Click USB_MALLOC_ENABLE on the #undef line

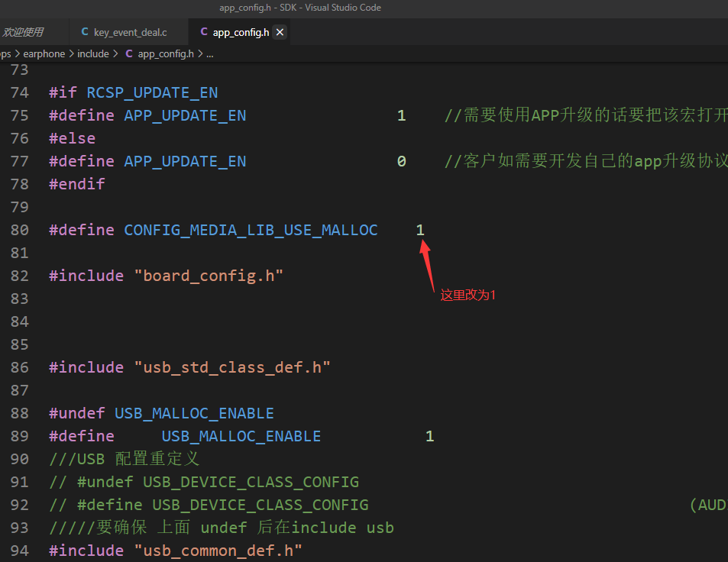(195, 414)
